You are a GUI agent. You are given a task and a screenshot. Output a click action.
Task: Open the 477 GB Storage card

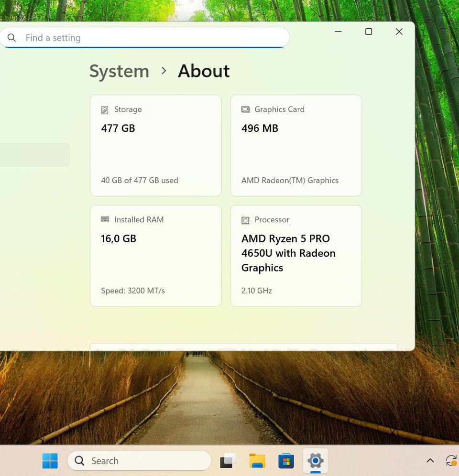155,145
